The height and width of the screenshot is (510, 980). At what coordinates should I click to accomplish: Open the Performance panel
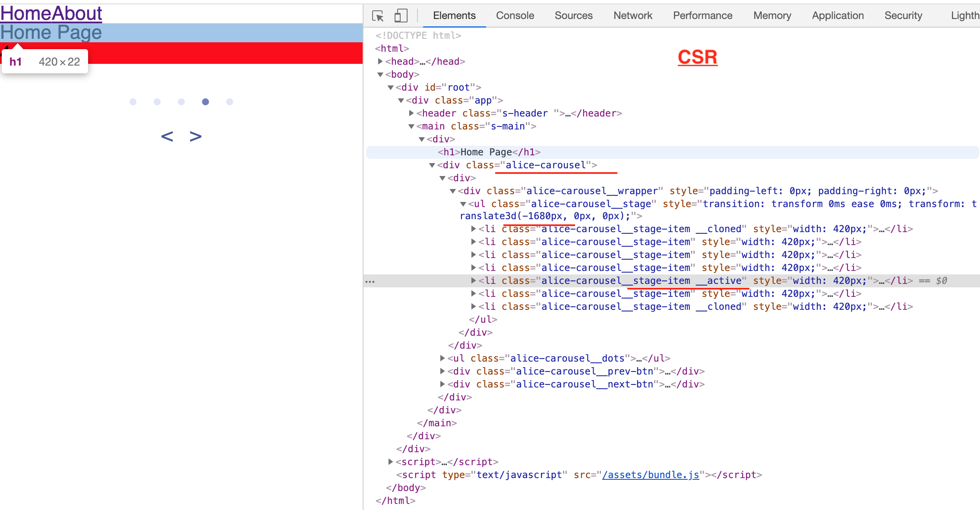pos(702,16)
